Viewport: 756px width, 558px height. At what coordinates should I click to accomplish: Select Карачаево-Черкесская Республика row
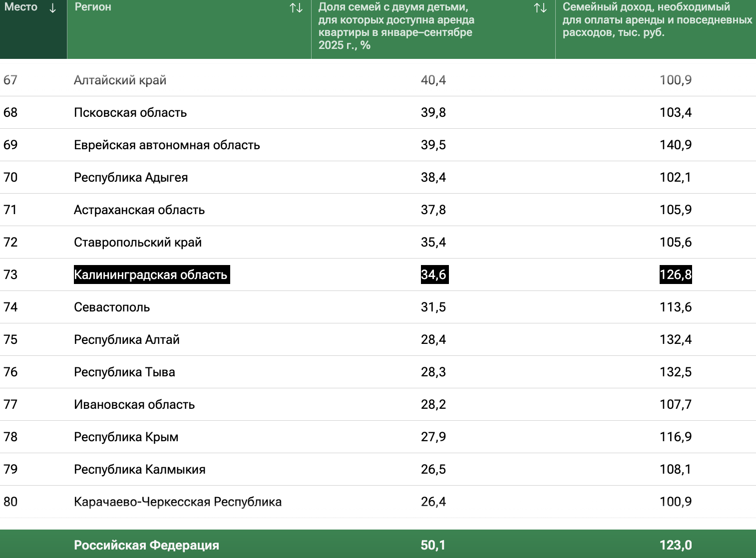tap(178, 502)
